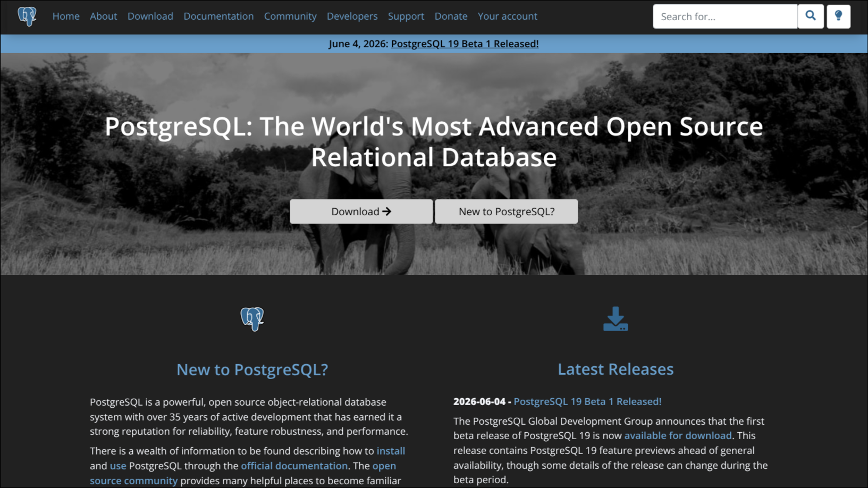Screen dimensions: 868x488
Task: Open the official documentation link
Action: point(294,466)
